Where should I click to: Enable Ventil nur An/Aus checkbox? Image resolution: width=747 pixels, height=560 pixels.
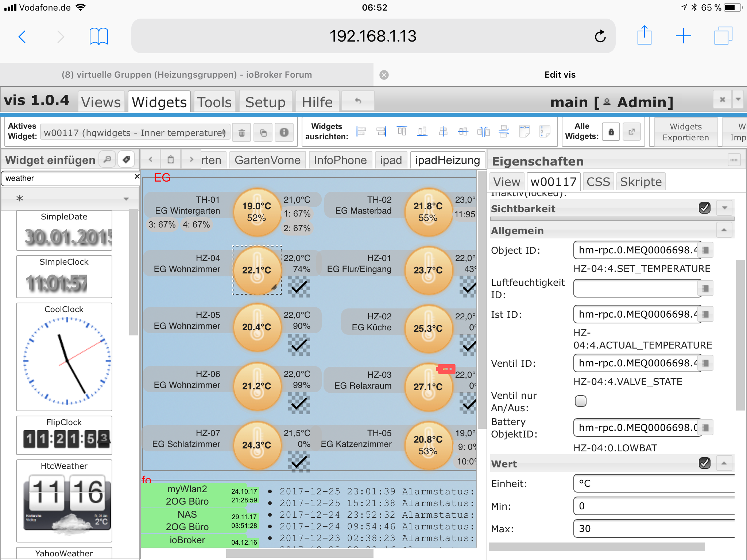tap(580, 401)
